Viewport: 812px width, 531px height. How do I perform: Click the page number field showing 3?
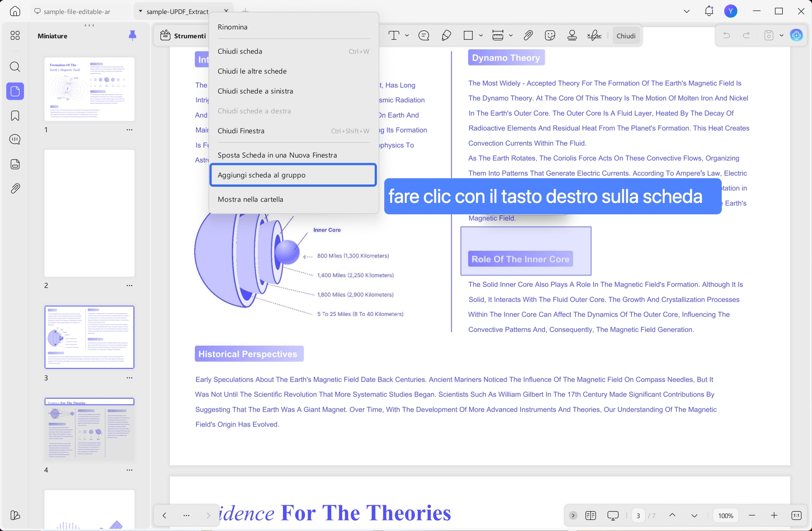[638, 516]
